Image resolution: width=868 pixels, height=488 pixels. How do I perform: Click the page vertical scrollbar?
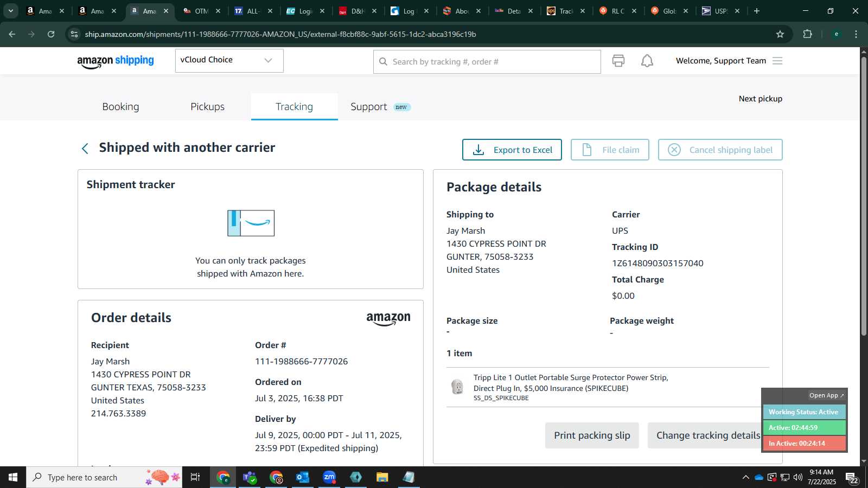(864, 195)
